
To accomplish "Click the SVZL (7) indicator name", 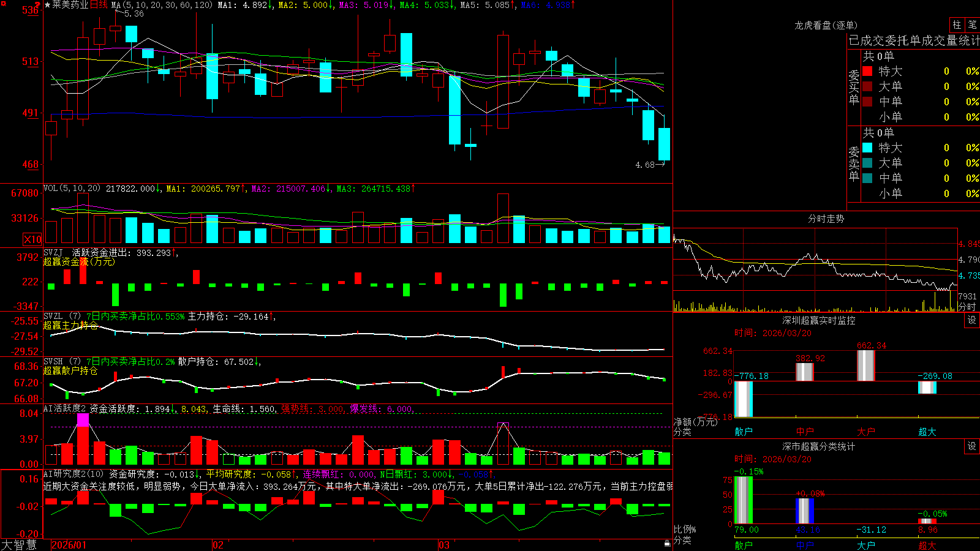I will point(62,317).
